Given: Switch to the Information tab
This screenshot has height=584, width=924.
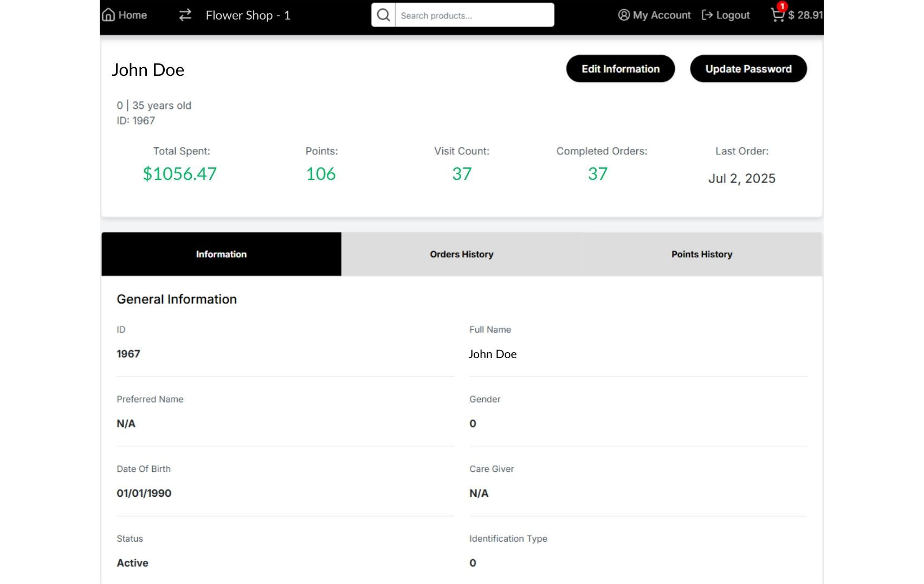Looking at the screenshot, I should [221, 254].
